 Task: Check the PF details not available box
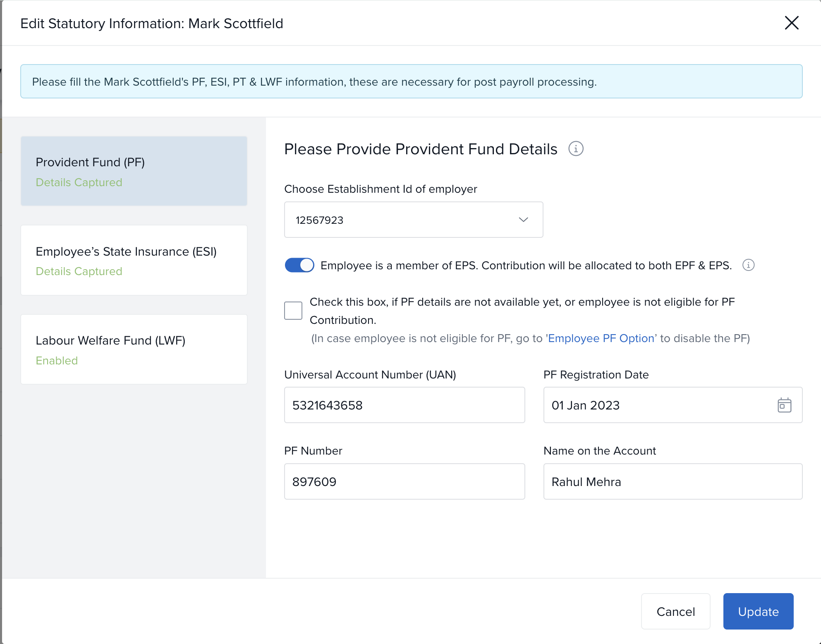pos(293,311)
